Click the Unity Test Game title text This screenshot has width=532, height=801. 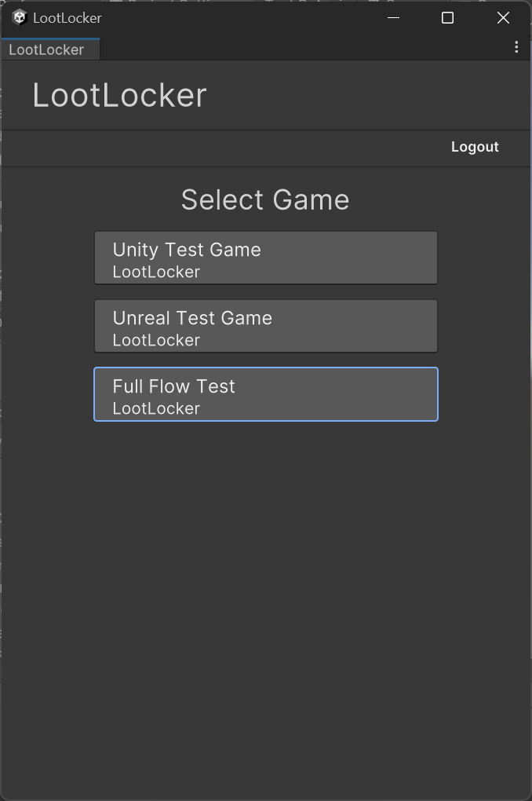[x=187, y=250]
